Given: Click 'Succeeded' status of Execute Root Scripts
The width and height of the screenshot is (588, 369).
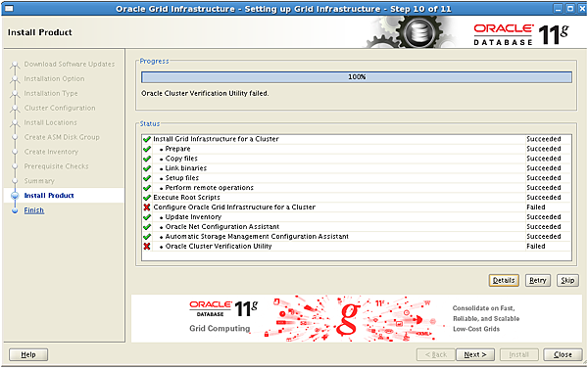Looking at the screenshot, I should click(x=544, y=198).
